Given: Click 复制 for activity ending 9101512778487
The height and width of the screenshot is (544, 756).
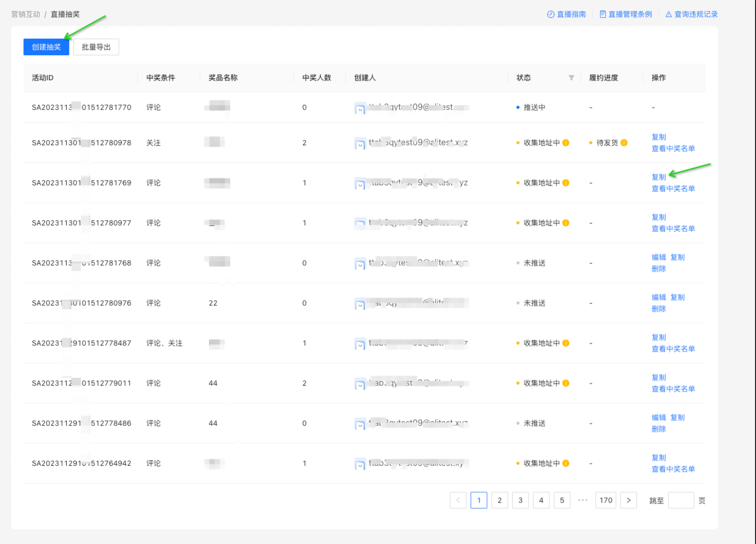Looking at the screenshot, I should point(659,337).
